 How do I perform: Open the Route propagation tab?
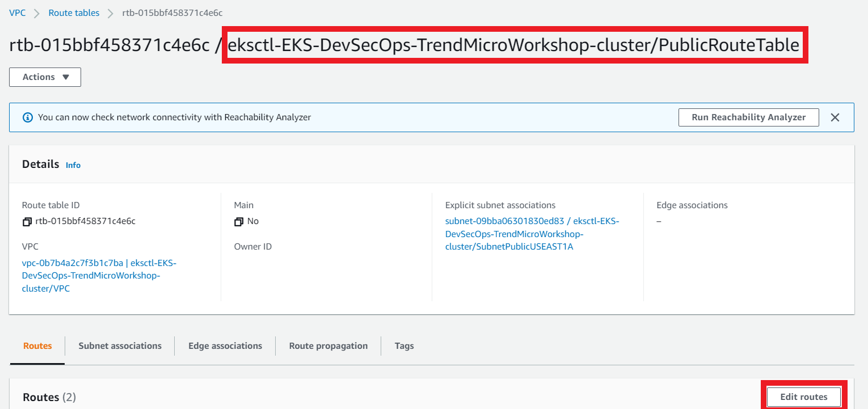(328, 346)
